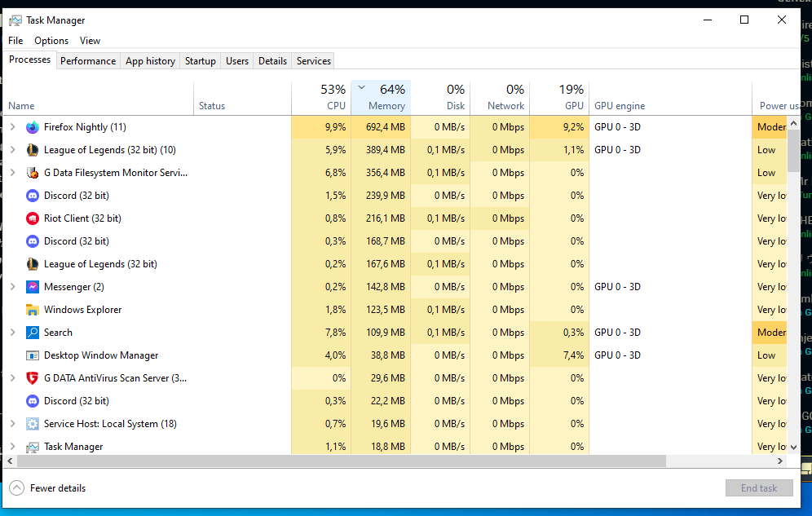
Task: Click the Task Manager process row icon
Action: [32, 446]
